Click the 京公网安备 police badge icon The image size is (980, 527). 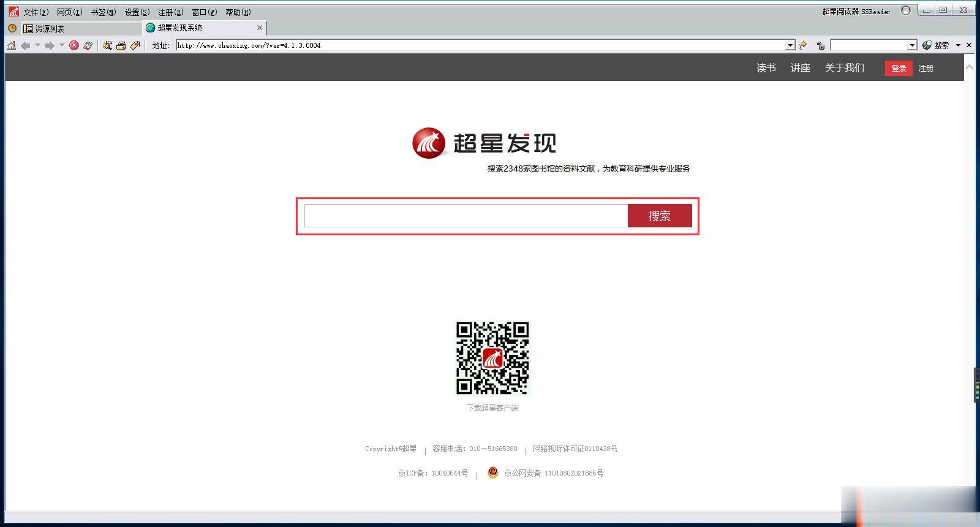pos(493,472)
